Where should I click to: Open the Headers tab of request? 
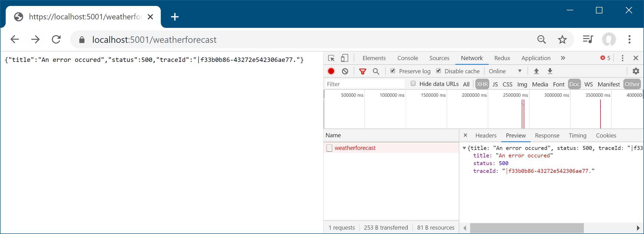click(486, 135)
